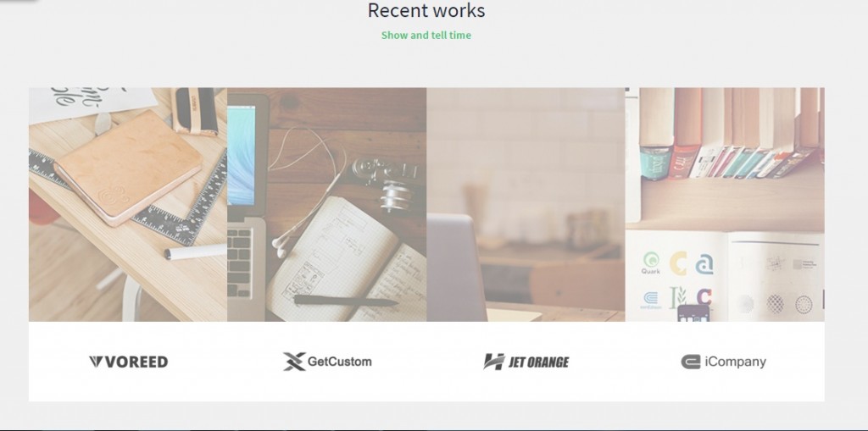Click the JET ORANGE brand name text
Image resolution: width=868 pixels, height=431 pixels.
pos(538,362)
